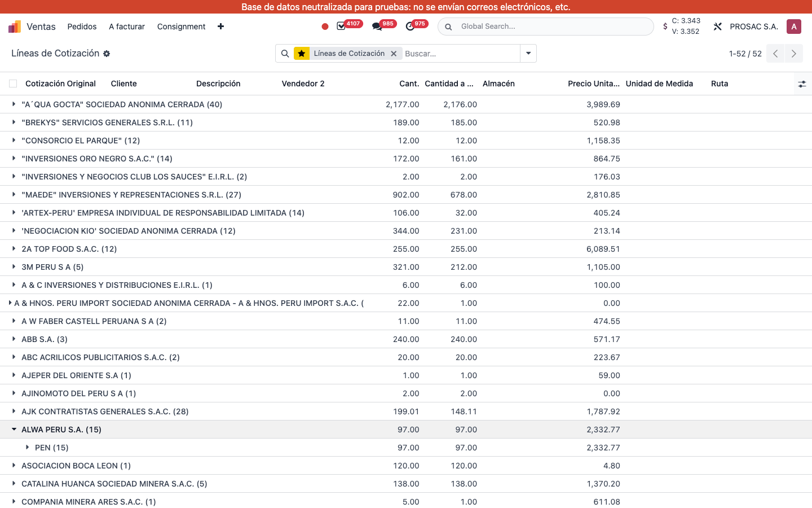Viewport: 812px width, 508px height.
Task: Open the 'ARTEX-PERU' EMPRESA INDIVIDUAL row
Action: [406, 213]
